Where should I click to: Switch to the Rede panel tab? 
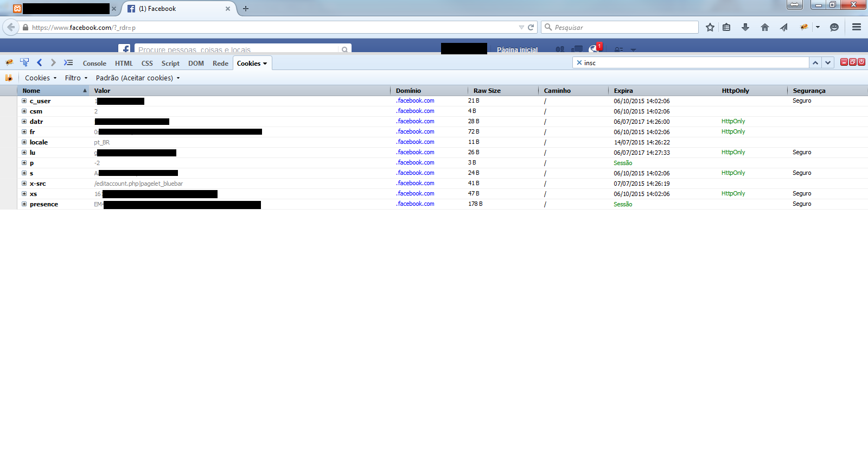click(220, 64)
